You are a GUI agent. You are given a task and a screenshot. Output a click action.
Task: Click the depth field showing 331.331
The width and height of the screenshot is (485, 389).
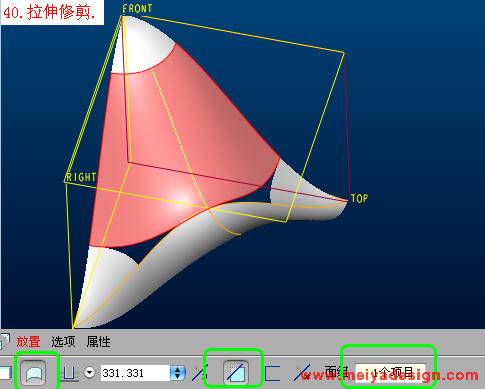pyautogui.click(x=136, y=373)
